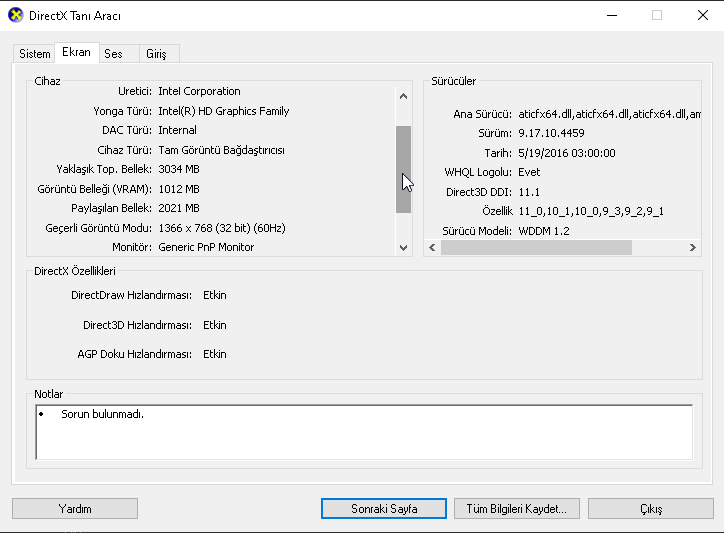Click Direct3D DDI value 11.1

(529, 192)
